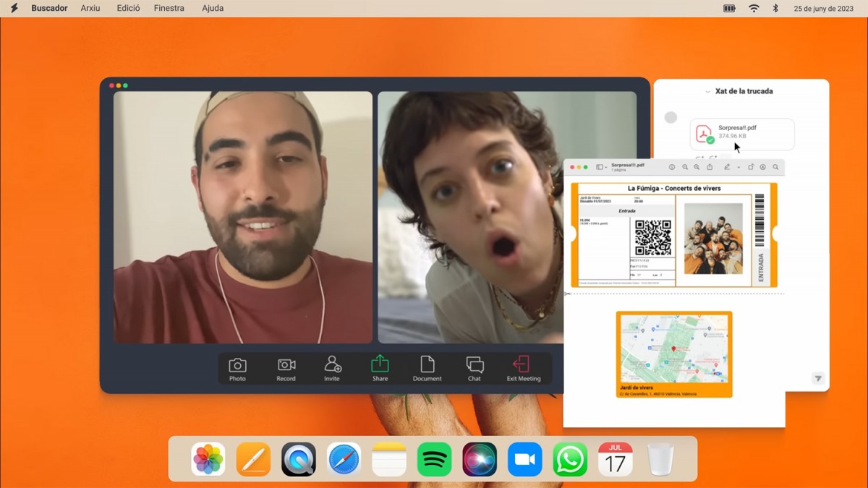
Task: Open the Finestra menu
Action: (169, 9)
